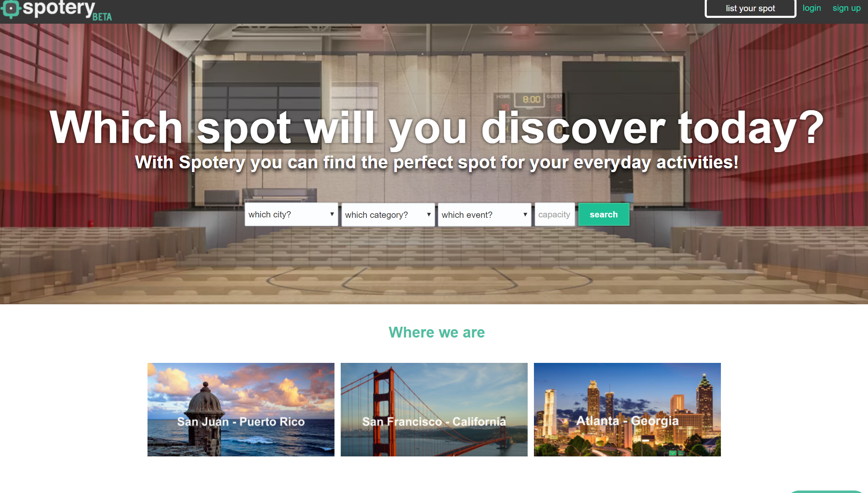This screenshot has width=868, height=493.
Task: Click the arrow on the category dropdown
Action: [429, 214]
